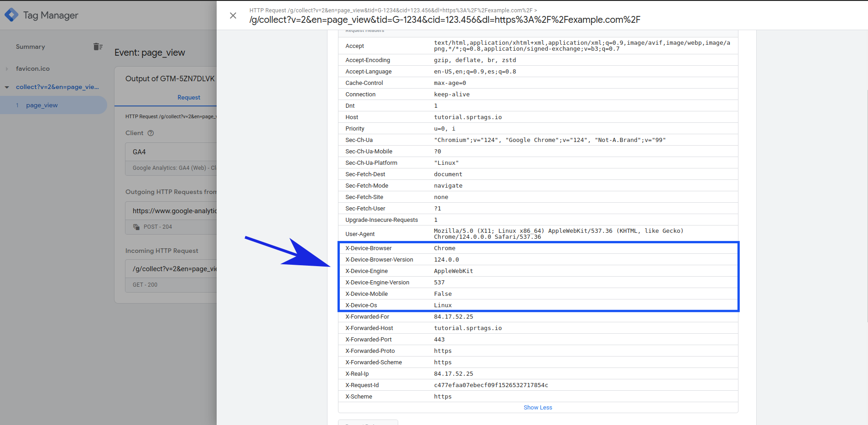
Task: Open the Client help question mark icon
Action: pos(151,133)
